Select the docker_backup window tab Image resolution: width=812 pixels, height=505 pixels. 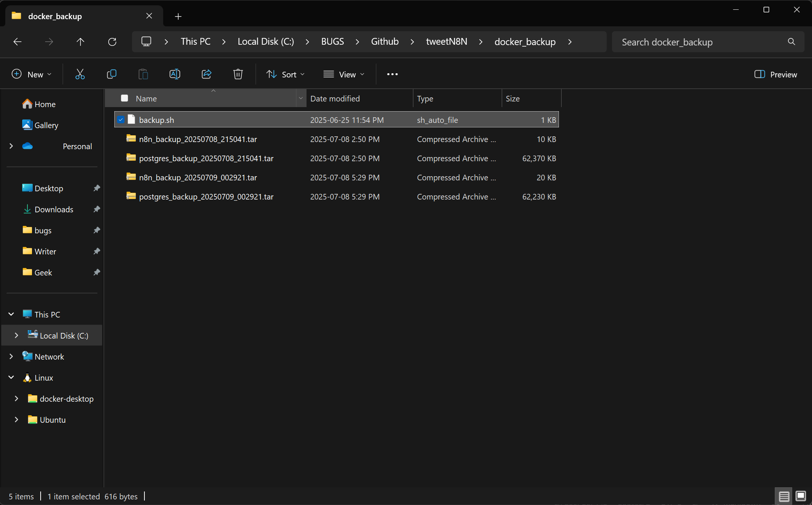point(85,16)
